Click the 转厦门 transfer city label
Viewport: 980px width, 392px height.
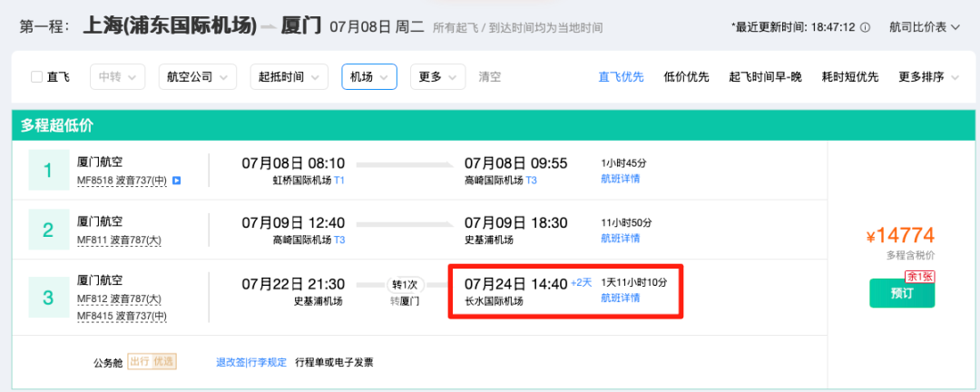point(405,301)
